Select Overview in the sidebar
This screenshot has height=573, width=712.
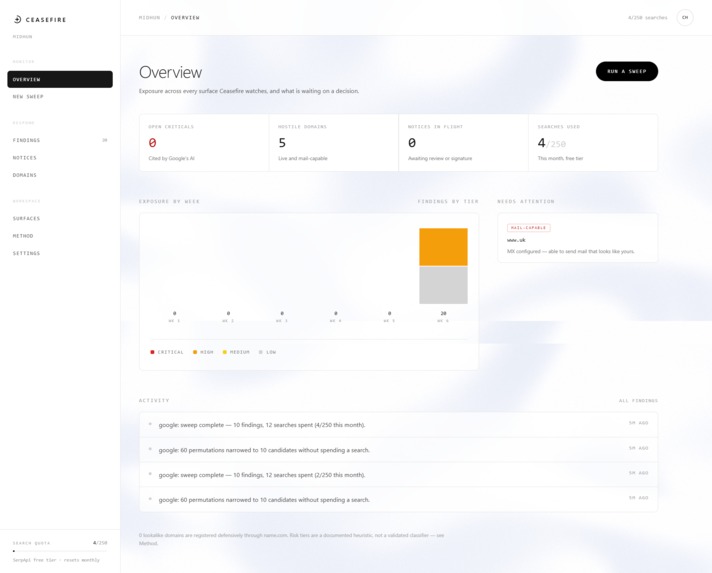pyautogui.click(x=60, y=79)
